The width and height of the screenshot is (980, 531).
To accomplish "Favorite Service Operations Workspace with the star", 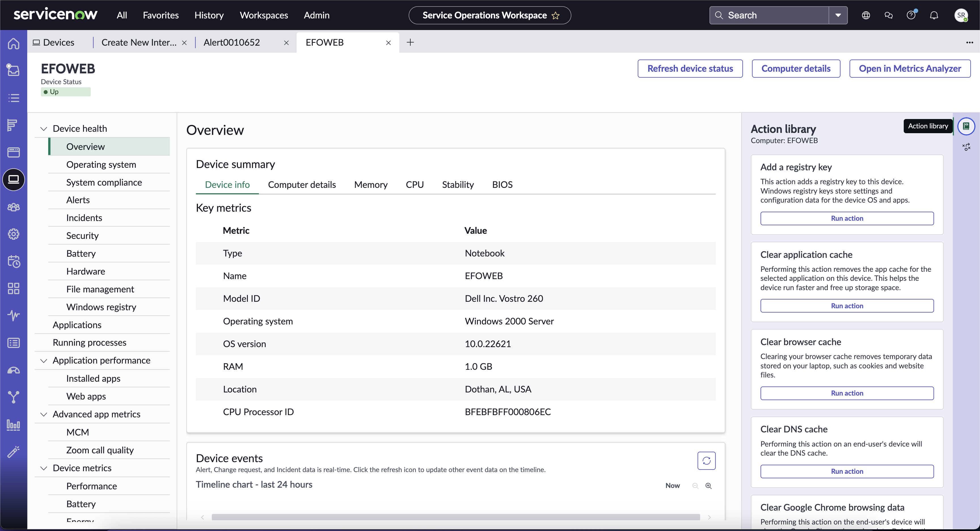I will (556, 15).
